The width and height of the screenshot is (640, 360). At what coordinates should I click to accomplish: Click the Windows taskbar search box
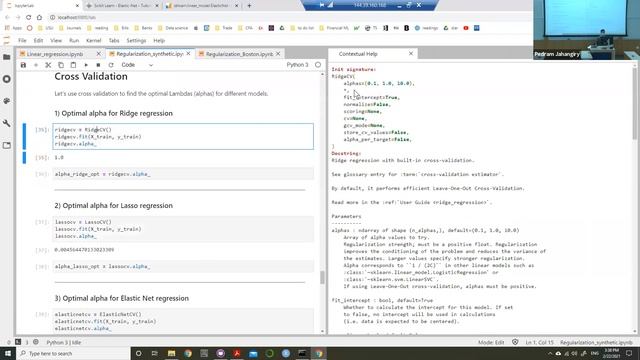coord(73,353)
